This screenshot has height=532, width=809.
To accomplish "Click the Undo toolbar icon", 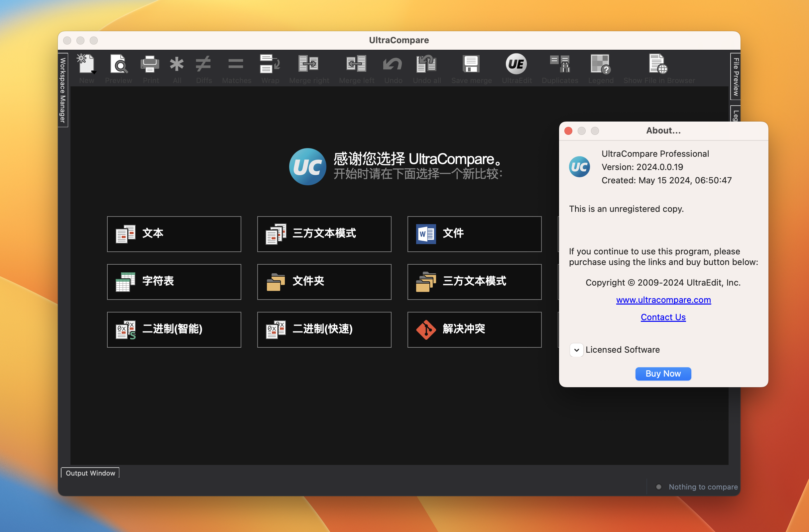I will (393, 64).
